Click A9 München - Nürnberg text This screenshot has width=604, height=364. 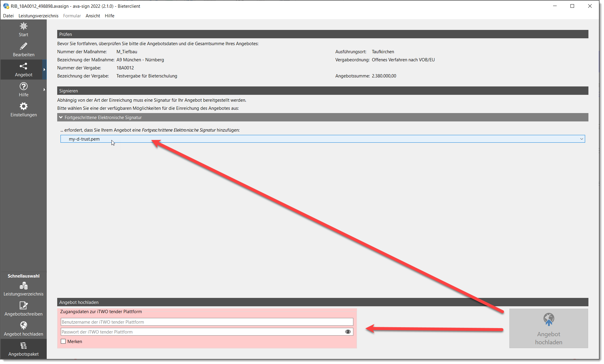click(140, 60)
